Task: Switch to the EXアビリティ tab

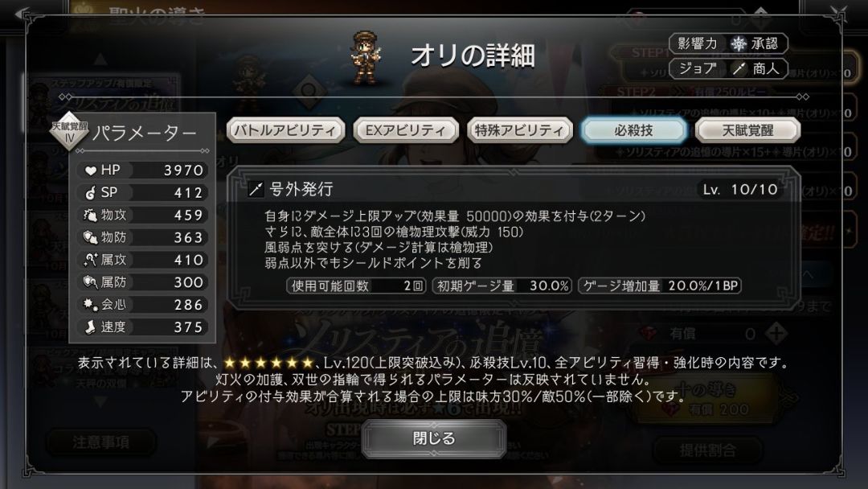Action: tap(406, 130)
